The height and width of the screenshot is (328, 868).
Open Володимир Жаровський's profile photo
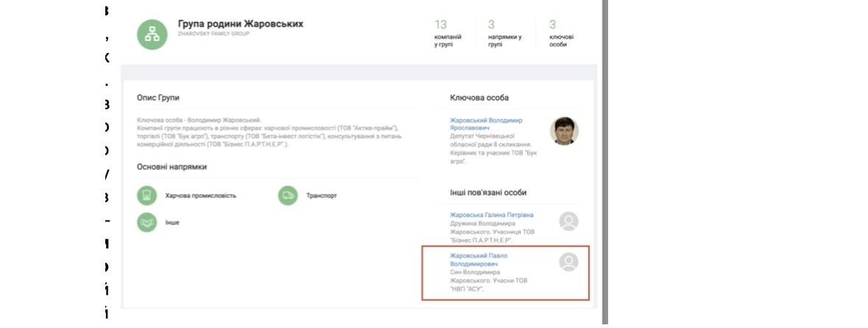pos(564,131)
